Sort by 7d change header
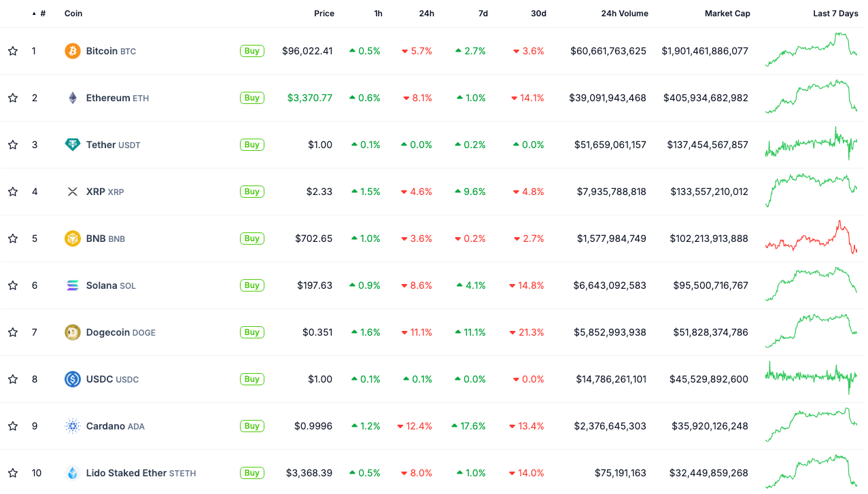This screenshot has height=494, width=868. 483,14
